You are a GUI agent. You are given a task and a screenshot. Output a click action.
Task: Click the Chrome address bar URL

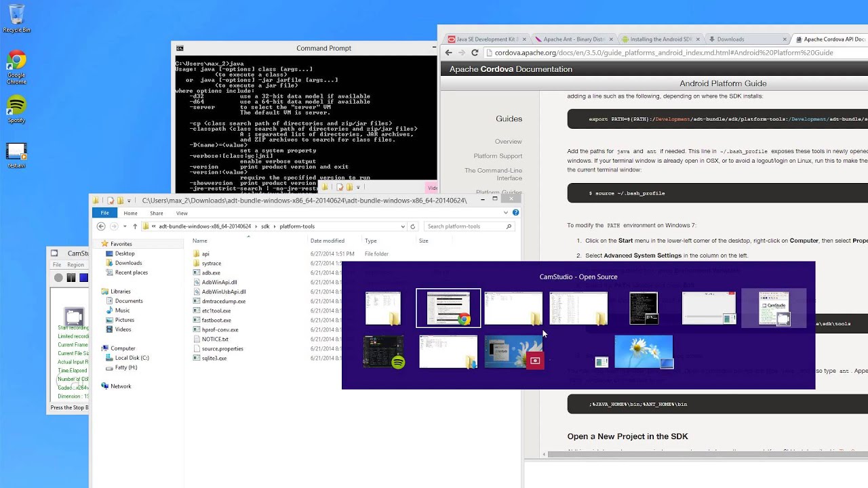click(x=664, y=53)
